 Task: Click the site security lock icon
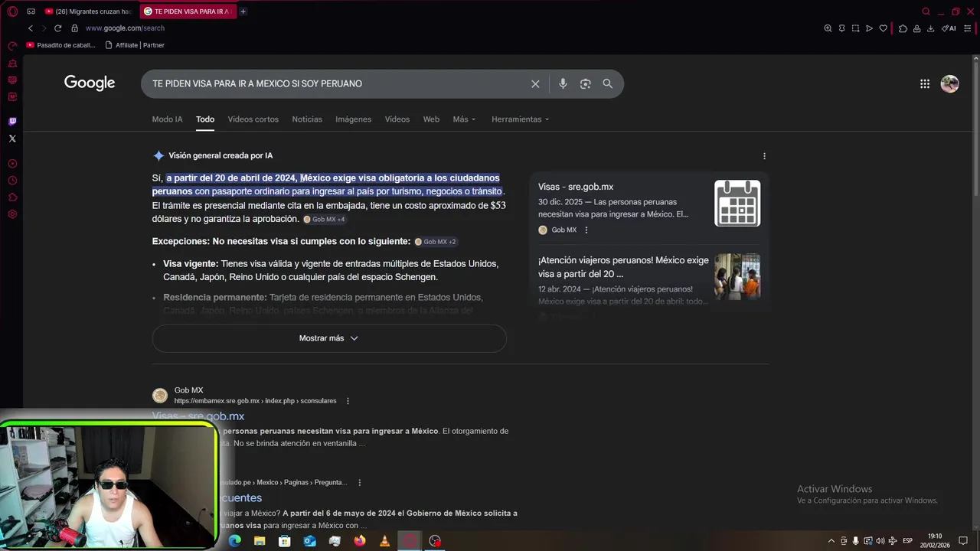tap(74, 28)
